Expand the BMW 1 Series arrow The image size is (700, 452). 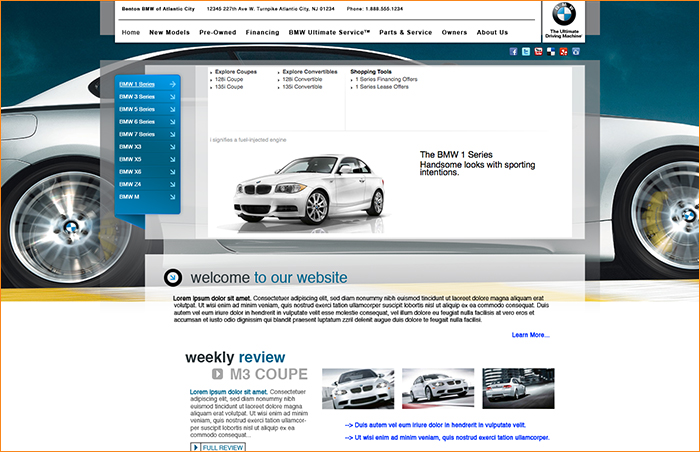click(x=172, y=84)
